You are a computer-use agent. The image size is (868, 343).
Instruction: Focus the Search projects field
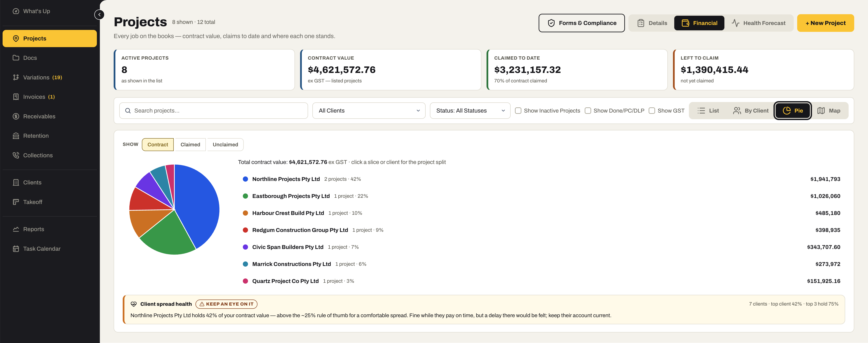[x=214, y=111]
